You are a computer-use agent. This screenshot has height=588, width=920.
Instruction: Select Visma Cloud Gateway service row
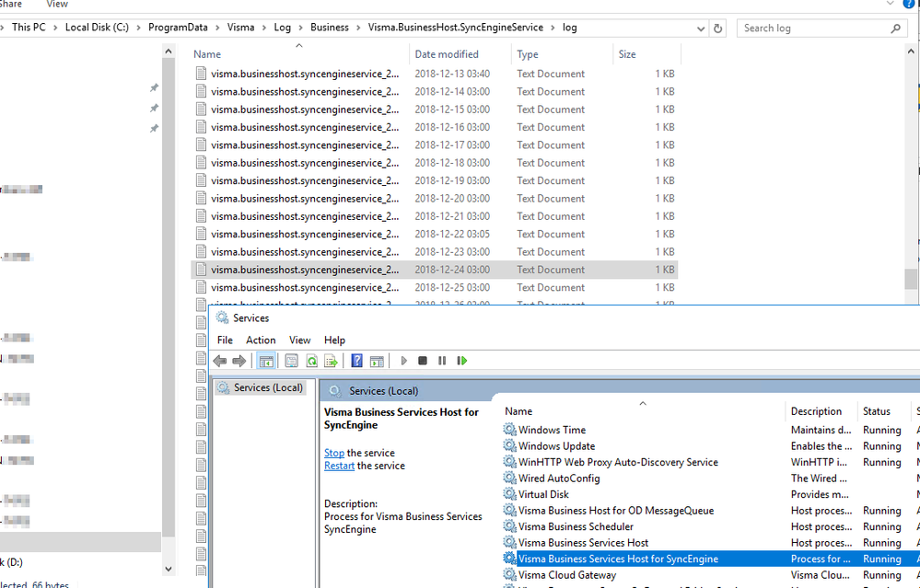[709, 575]
